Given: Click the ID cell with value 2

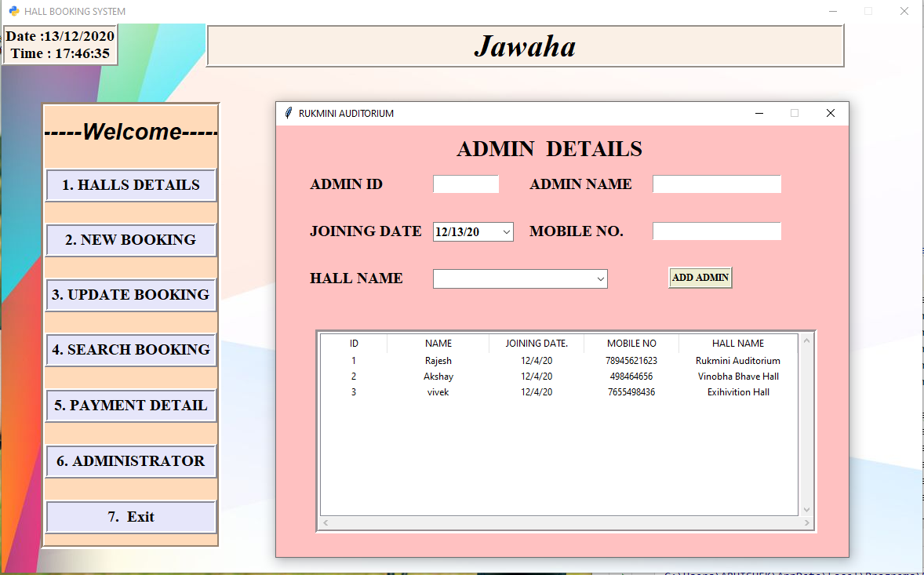Looking at the screenshot, I should 354,377.
